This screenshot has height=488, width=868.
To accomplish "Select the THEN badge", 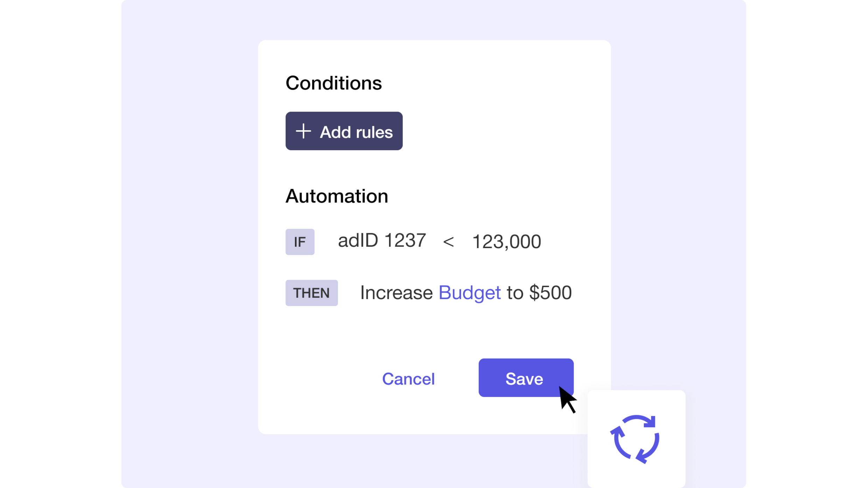I will point(311,293).
